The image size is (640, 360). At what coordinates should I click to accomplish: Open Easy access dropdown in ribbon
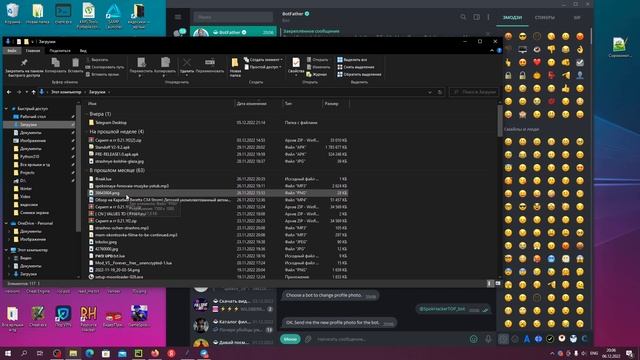(263, 67)
